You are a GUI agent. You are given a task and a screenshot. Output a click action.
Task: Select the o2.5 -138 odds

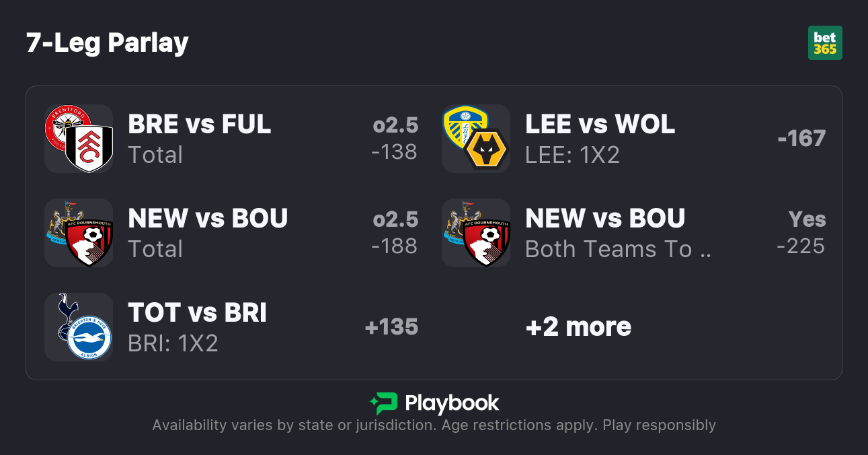click(395, 139)
